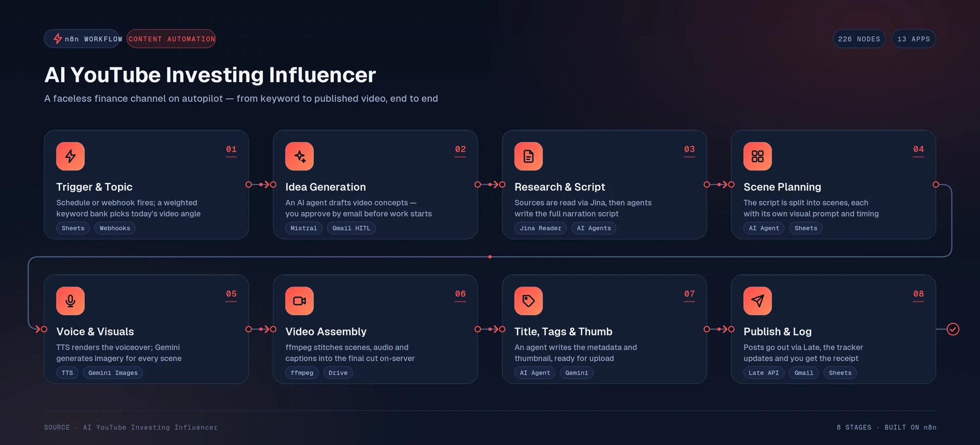This screenshot has height=445, width=980.
Task: Select the Late API tag
Action: click(x=764, y=373)
